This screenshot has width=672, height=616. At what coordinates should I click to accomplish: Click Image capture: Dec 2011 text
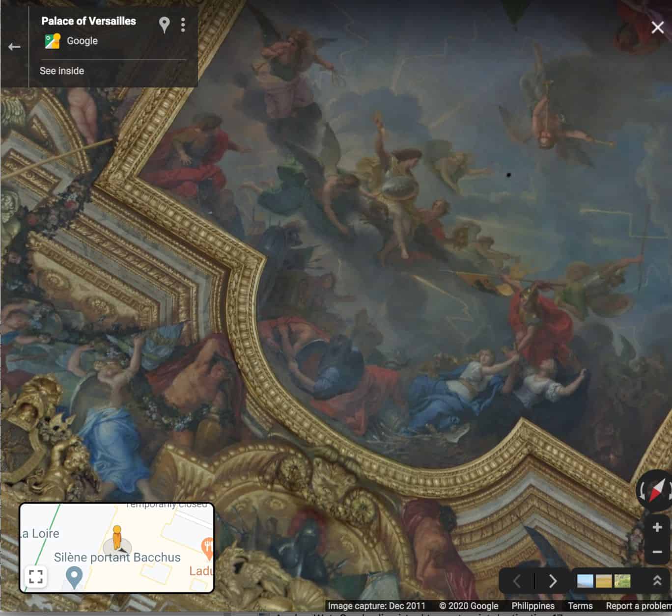pyautogui.click(x=377, y=606)
